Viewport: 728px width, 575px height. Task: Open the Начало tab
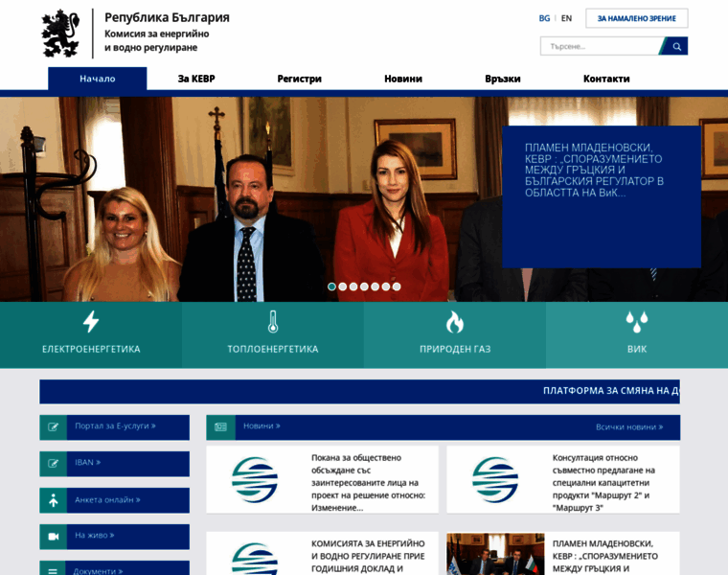coord(98,79)
